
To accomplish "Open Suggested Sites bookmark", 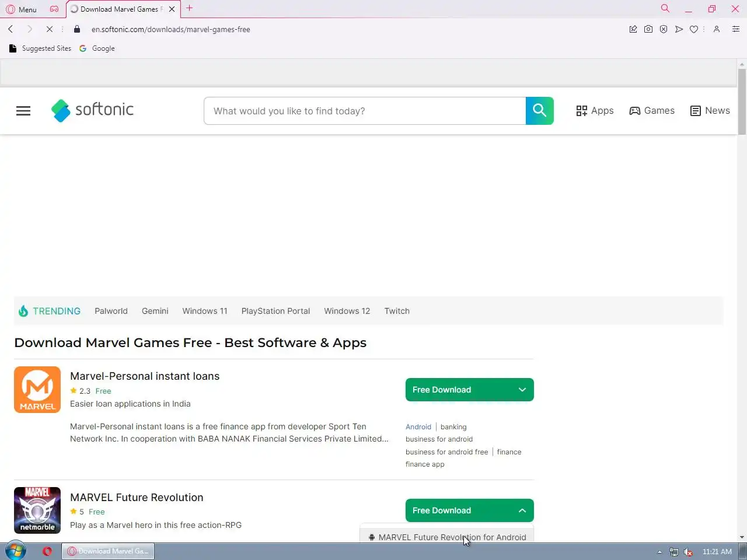I will pos(40,48).
